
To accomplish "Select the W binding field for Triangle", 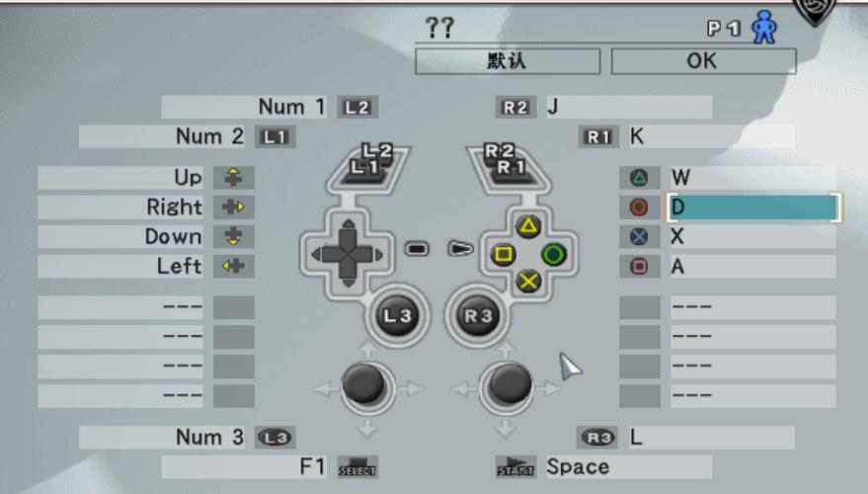I will pyautogui.click(x=753, y=178).
